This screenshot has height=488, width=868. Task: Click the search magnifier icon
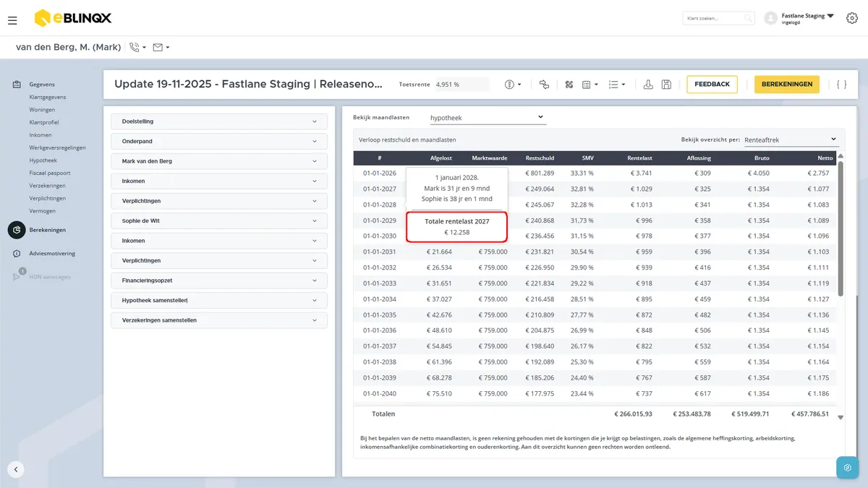click(x=748, y=18)
